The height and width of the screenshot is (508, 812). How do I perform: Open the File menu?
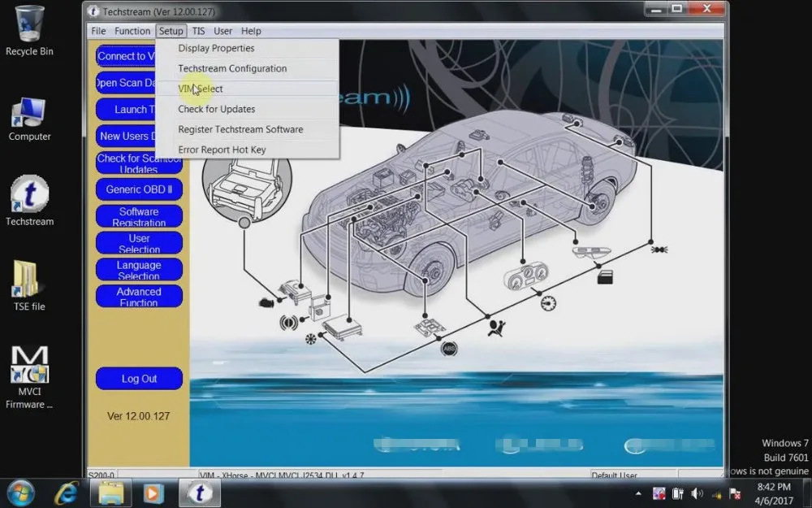[98, 31]
